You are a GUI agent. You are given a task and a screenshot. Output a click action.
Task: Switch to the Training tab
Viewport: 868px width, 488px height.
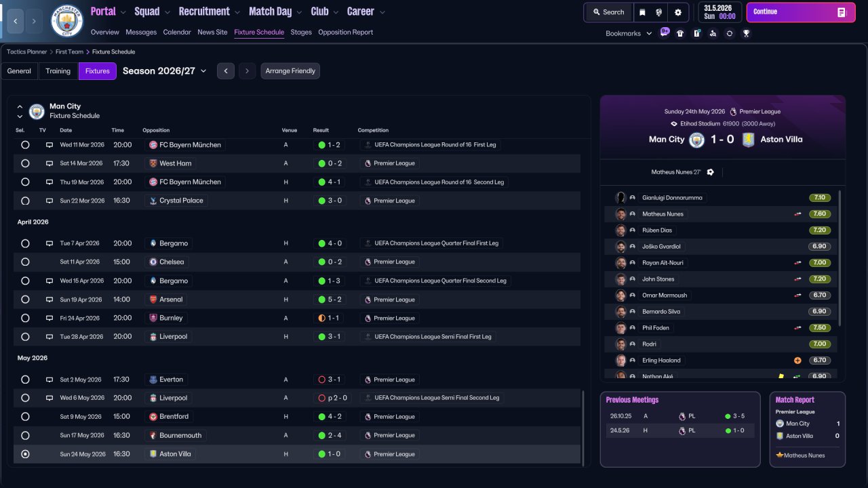pyautogui.click(x=58, y=71)
